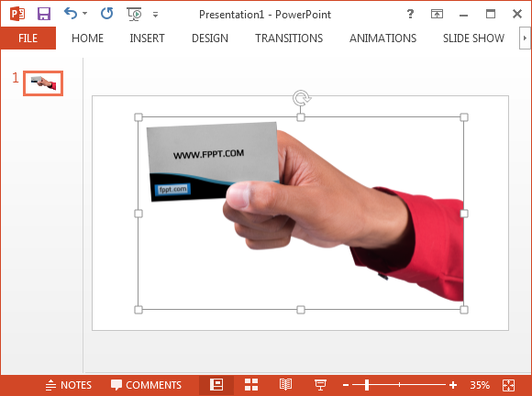Switch to the HOME tab
Viewport: 532px width, 396px height.
[87, 38]
